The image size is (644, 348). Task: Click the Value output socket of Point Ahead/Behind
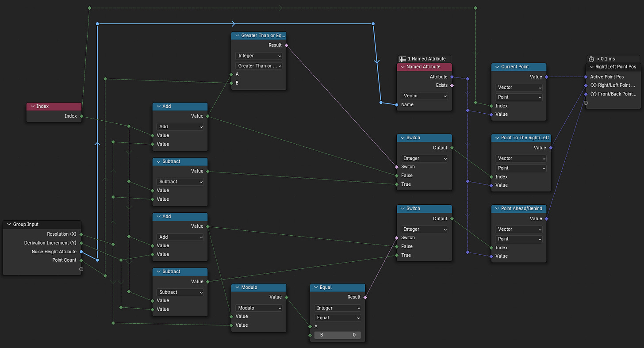(547, 218)
